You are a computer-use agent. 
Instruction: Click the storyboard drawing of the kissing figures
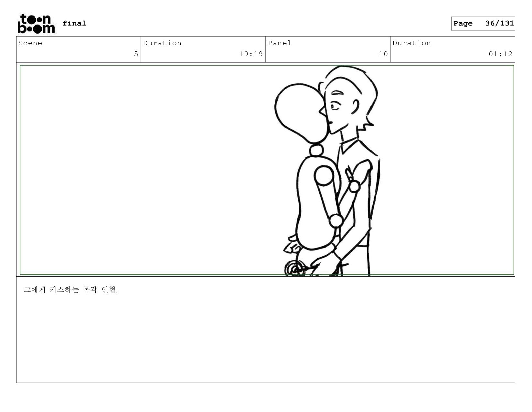[x=327, y=171]
